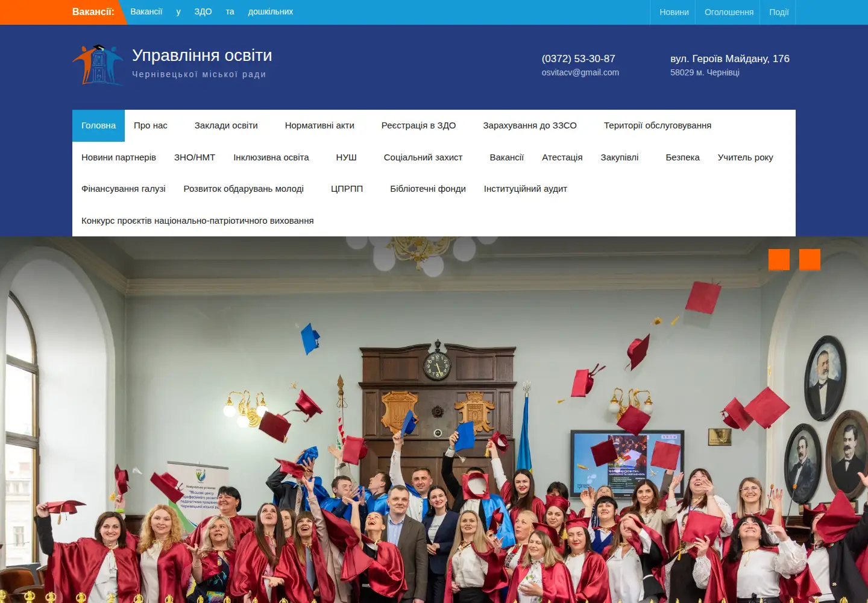Select Інклюзивна освіта menu item
The height and width of the screenshot is (603, 868).
(271, 157)
